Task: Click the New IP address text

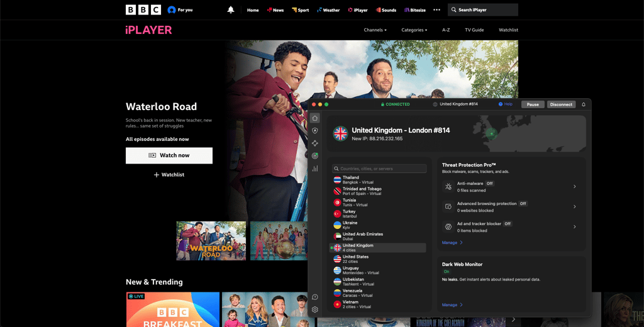Action: coord(377,139)
